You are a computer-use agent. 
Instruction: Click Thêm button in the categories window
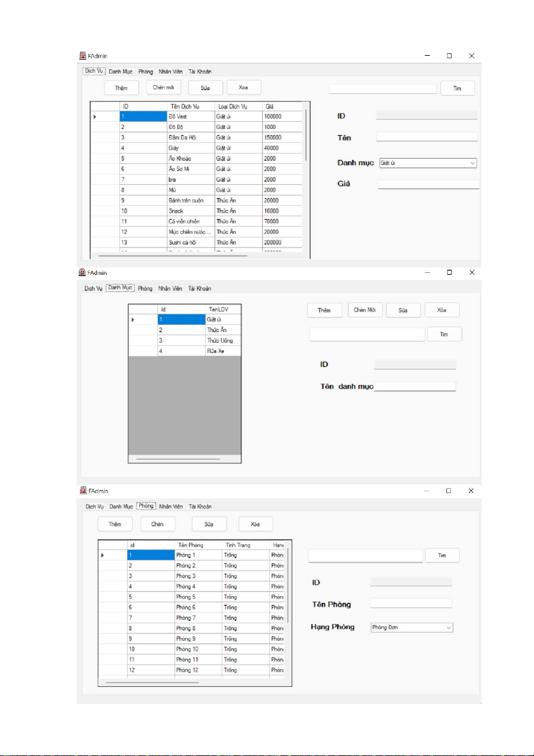pos(324,310)
